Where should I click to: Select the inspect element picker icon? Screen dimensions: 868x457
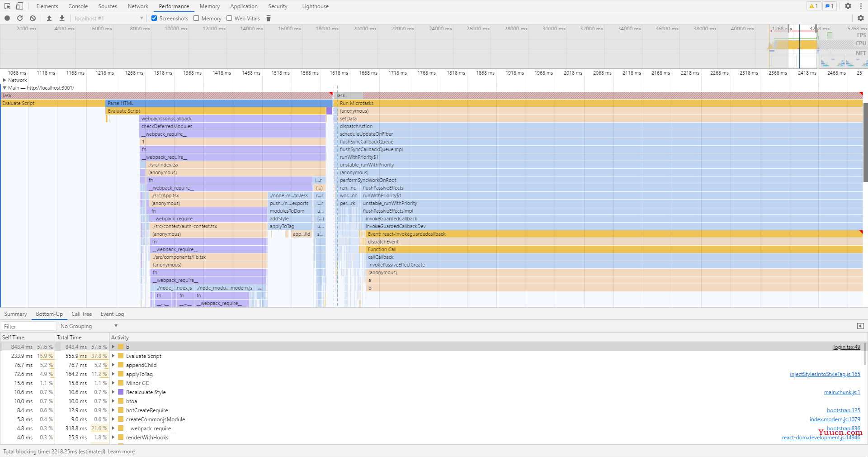(8, 6)
